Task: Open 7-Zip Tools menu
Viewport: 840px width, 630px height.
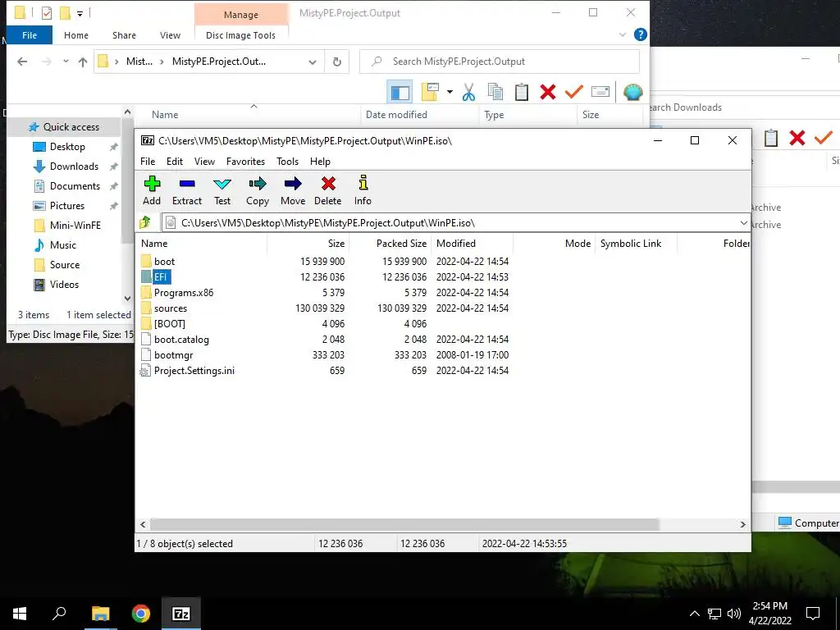Action: click(287, 162)
